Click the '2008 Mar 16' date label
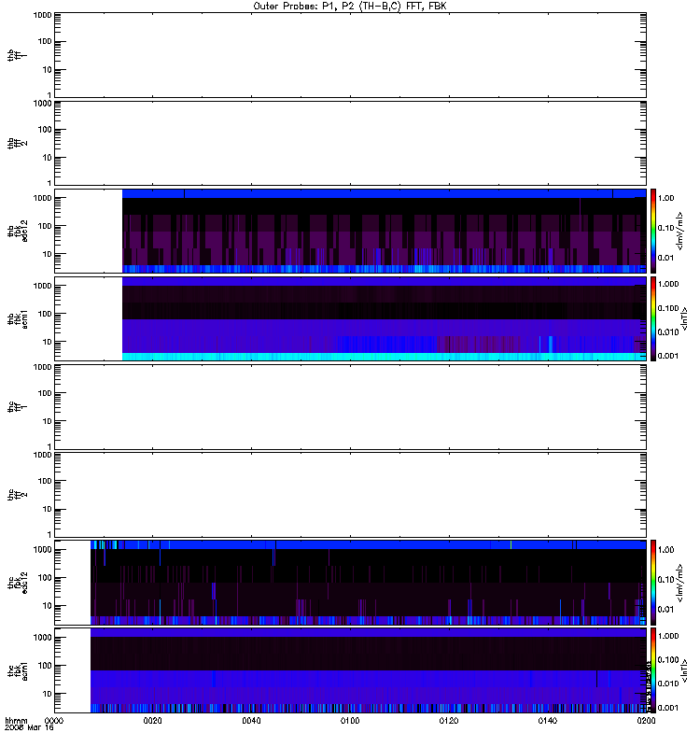 coord(29,728)
